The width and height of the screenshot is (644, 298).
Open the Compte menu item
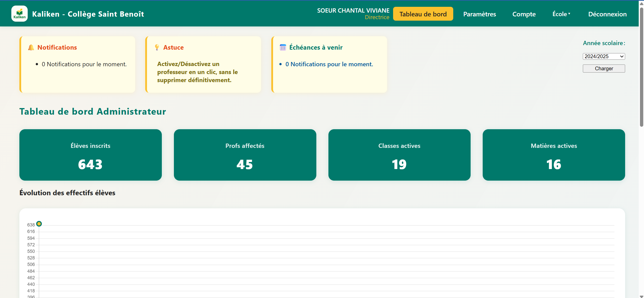pos(524,14)
